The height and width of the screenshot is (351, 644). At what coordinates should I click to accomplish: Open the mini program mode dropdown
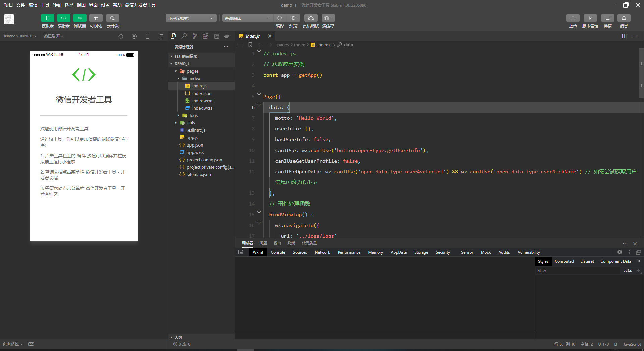[x=191, y=18]
